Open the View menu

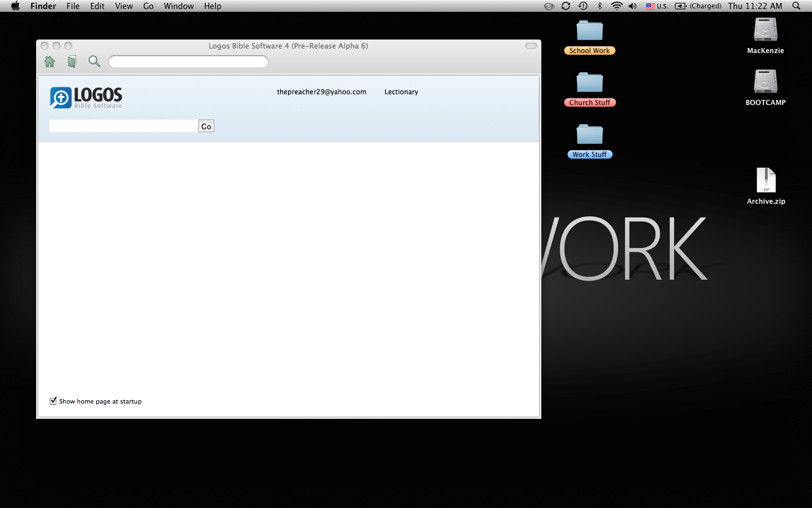click(x=123, y=6)
